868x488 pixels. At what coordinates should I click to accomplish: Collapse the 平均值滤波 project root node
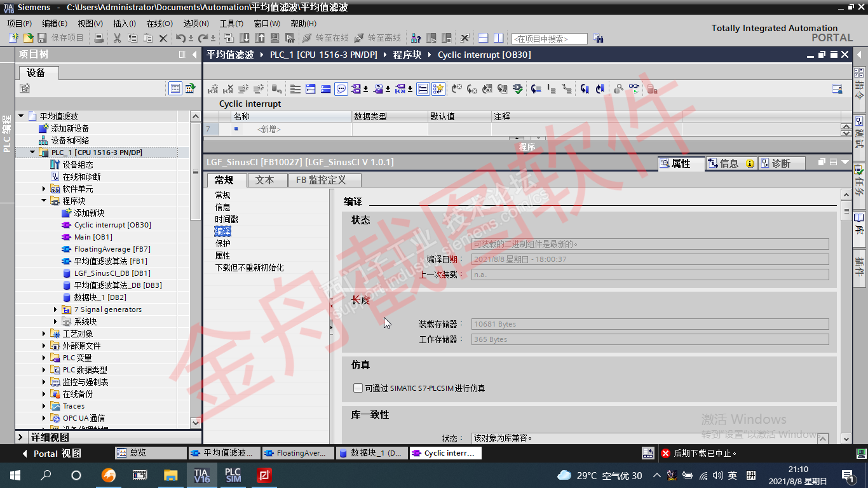(x=21, y=116)
